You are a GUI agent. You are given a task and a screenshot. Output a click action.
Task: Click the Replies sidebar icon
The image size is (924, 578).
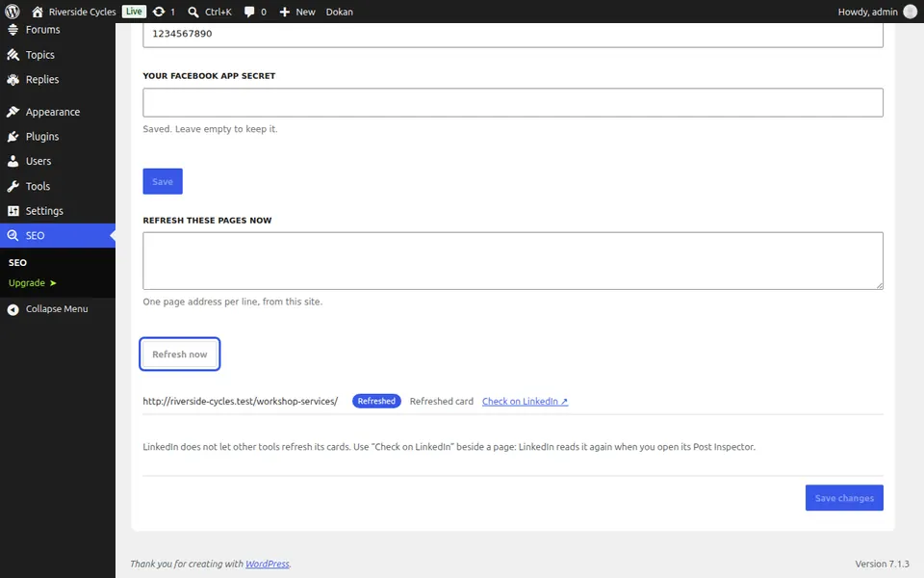(x=13, y=80)
